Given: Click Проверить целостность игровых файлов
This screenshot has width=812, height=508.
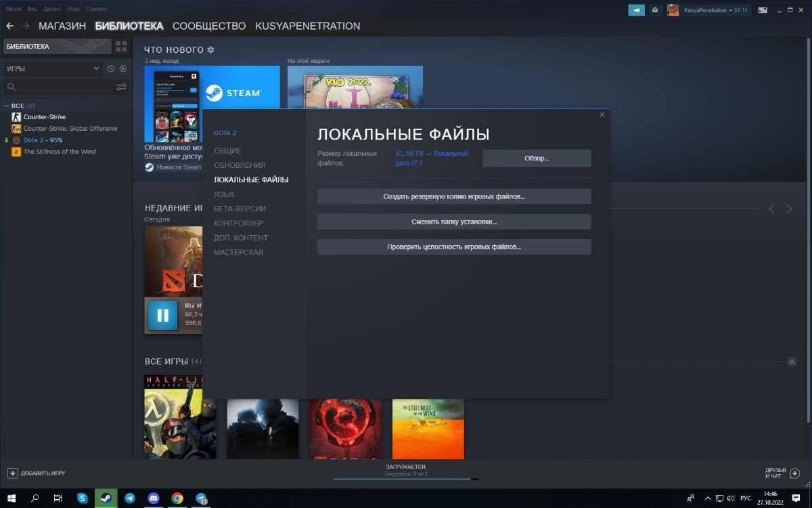Looking at the screenshot, I should click(x=454, y=247).
